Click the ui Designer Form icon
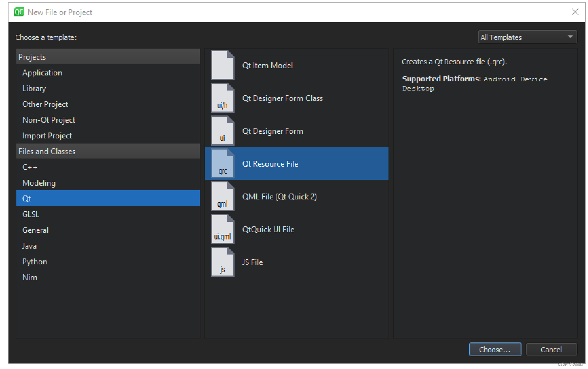The width and height of the screenshot is (588, 369). (222, 131)
